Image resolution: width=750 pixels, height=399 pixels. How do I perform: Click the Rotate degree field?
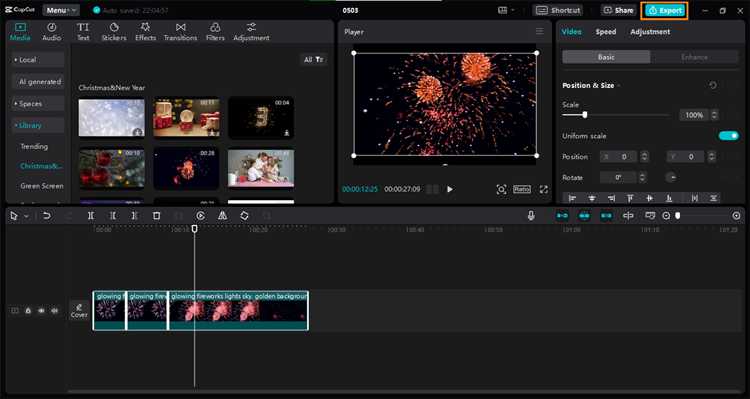coord(618,177)
